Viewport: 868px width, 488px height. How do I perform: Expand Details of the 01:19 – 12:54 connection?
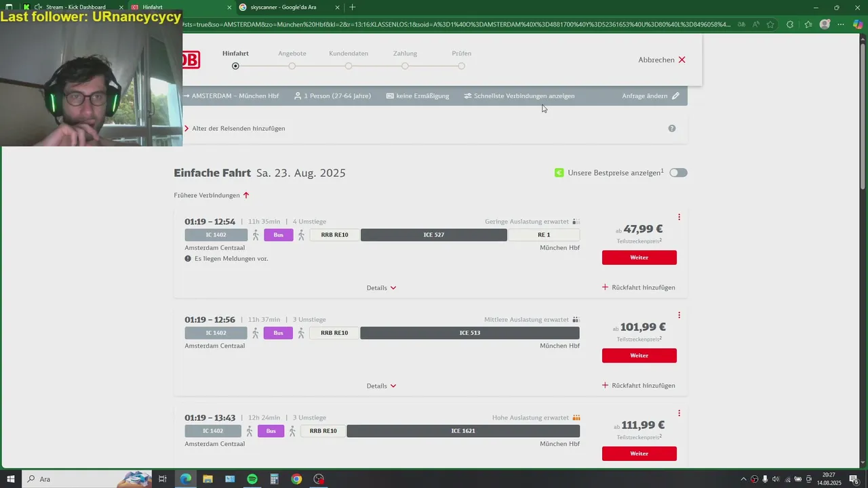tap(381, 288)
